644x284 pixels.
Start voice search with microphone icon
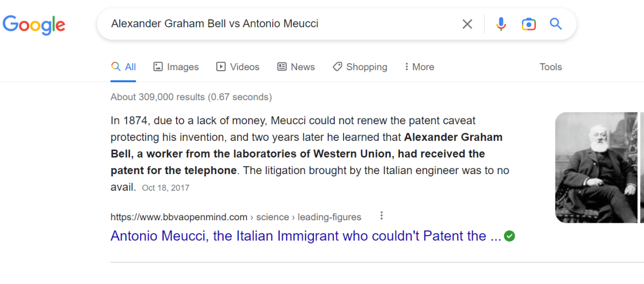tap(501, 24)
